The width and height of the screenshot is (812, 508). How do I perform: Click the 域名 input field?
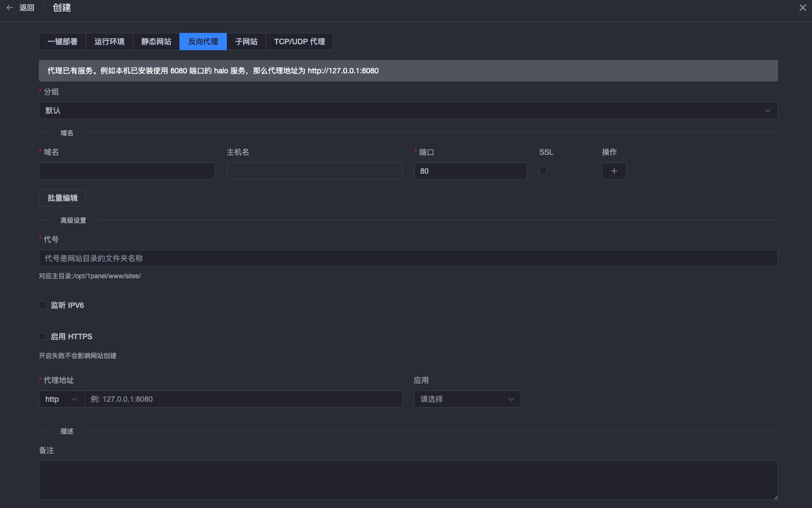[x=127, y=171]
